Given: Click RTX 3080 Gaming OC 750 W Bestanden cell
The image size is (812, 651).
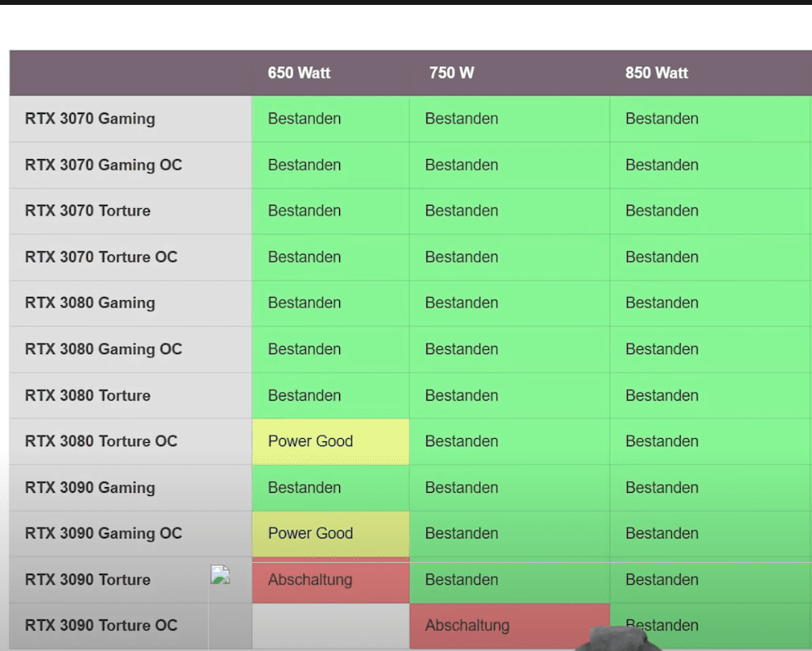Looking at the screenshot, I should coord(510,349).
